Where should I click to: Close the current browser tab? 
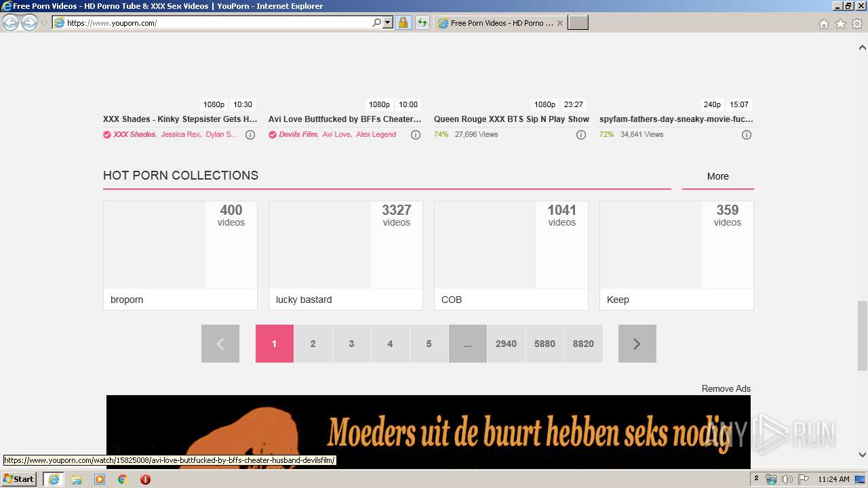coord(560,23)
